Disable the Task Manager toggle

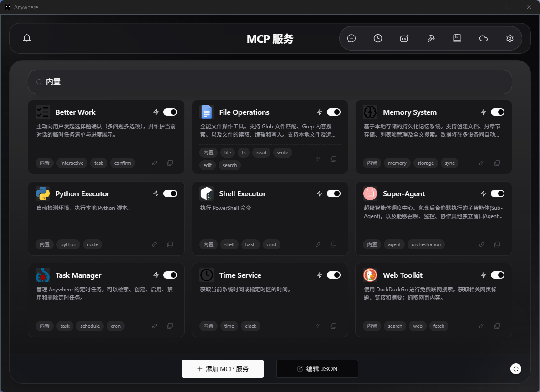(170, 275)
